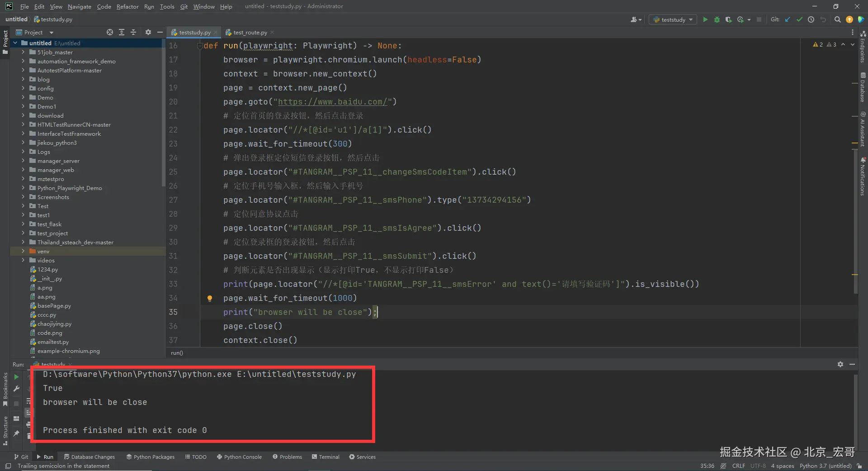Select opened file in Project tree

pos(110,32)
